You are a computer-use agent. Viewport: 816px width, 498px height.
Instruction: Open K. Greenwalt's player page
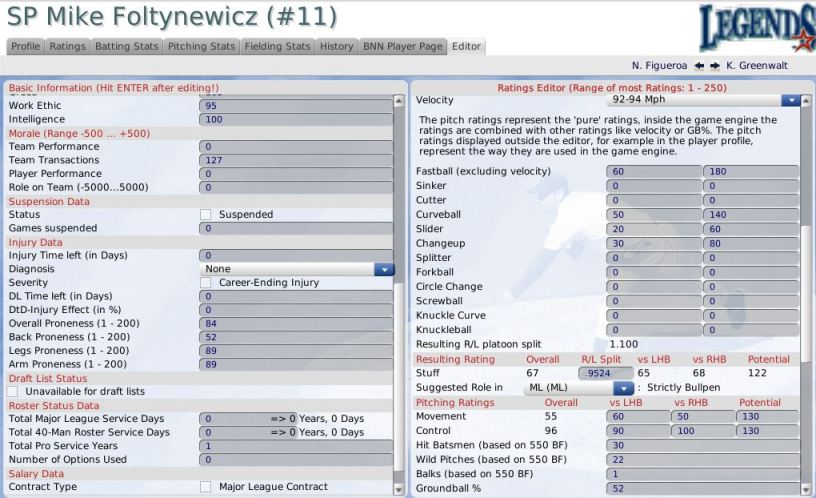coord(757,66)
